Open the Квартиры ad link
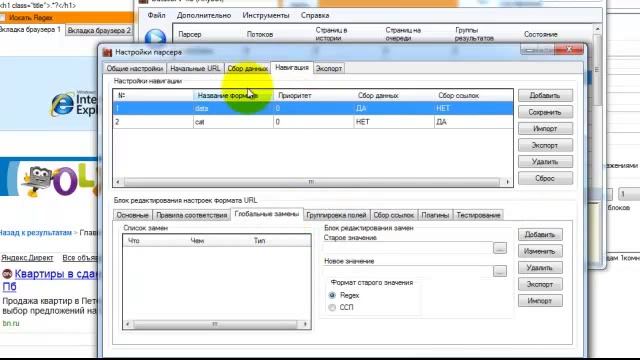The width and height of the screenshot is (640, 360). click(x=52, y=280)
